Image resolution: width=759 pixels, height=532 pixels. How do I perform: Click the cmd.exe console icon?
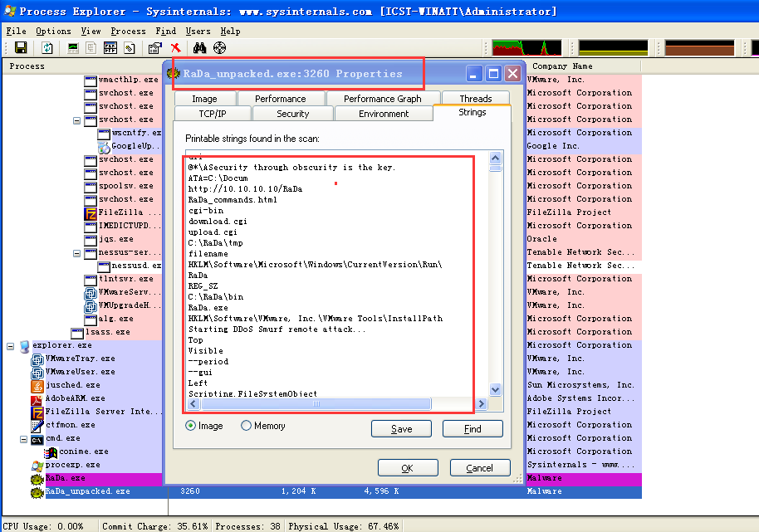(37, 439)
